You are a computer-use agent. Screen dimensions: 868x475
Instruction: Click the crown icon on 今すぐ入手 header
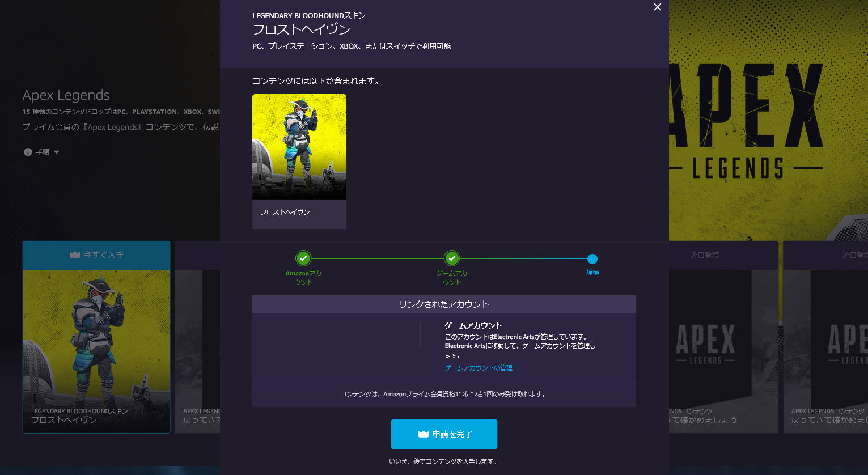[74, 255]
